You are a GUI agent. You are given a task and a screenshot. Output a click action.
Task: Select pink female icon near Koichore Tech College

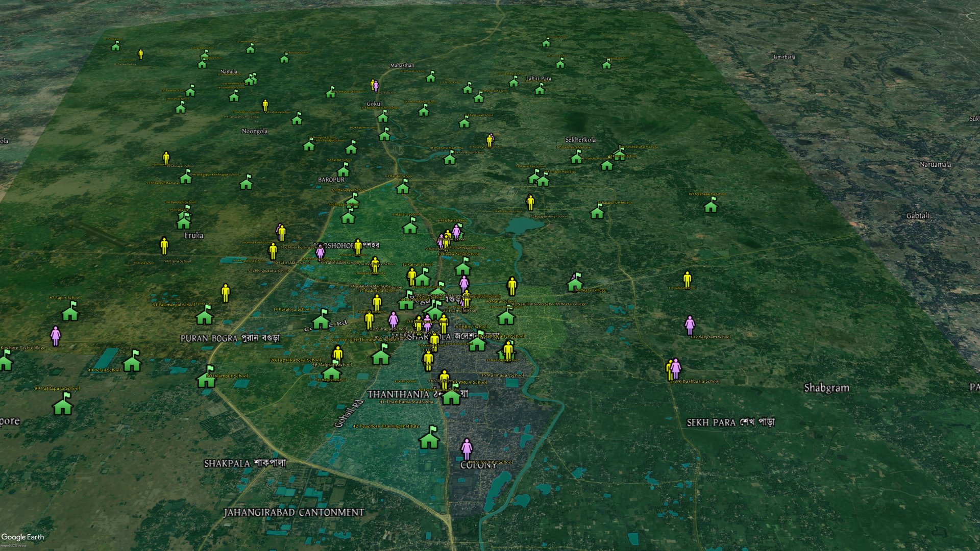click(x=56, y=335)
